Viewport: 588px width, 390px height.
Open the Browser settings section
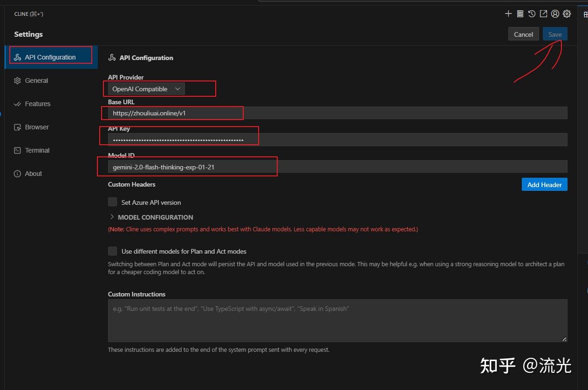point(37,127)
